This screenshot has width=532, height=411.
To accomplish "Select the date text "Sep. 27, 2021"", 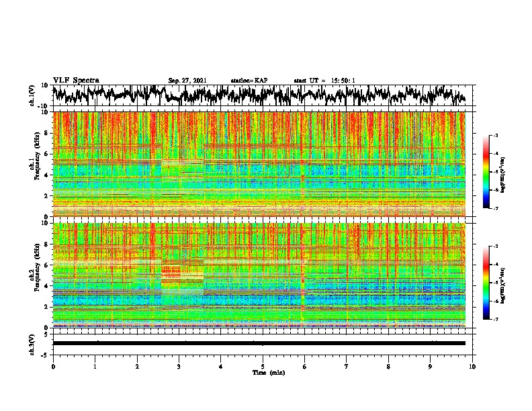I will [x=187, y=81].
